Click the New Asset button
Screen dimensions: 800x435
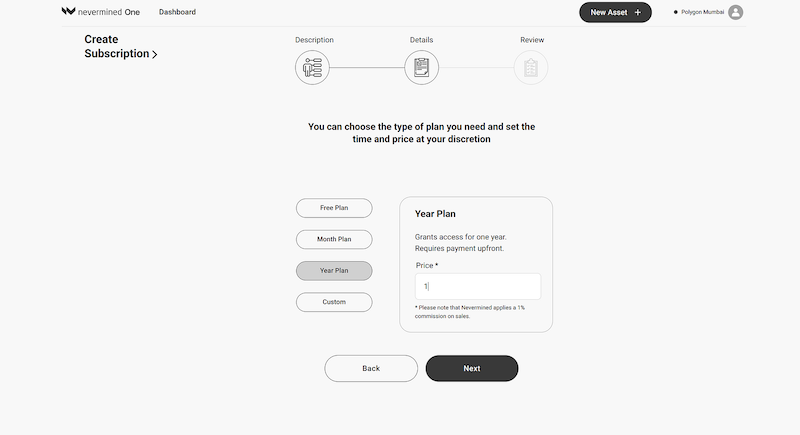pyautogui.click(x=615, y=12)
